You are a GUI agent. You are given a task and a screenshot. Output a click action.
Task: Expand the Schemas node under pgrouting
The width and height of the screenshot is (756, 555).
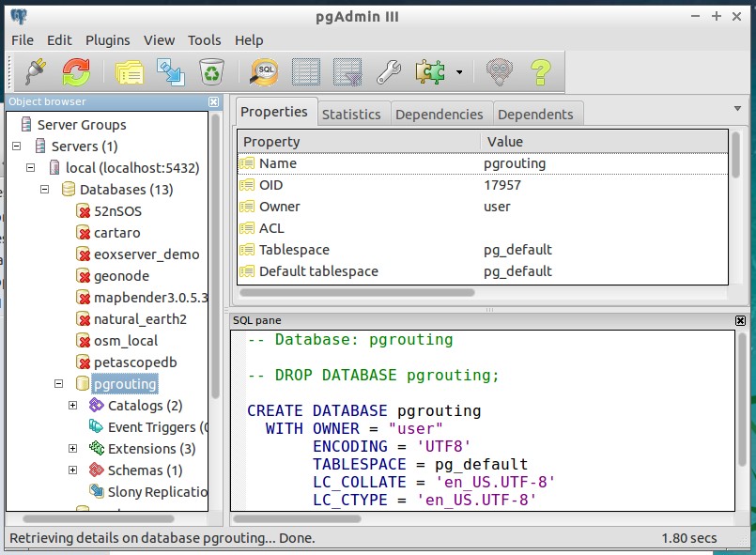click(72, 470)
